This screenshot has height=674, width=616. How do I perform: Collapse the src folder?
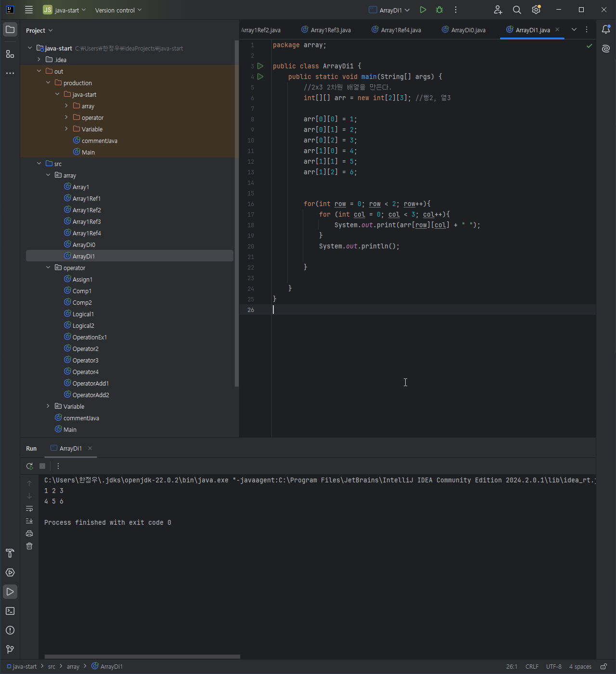(39, 164)
